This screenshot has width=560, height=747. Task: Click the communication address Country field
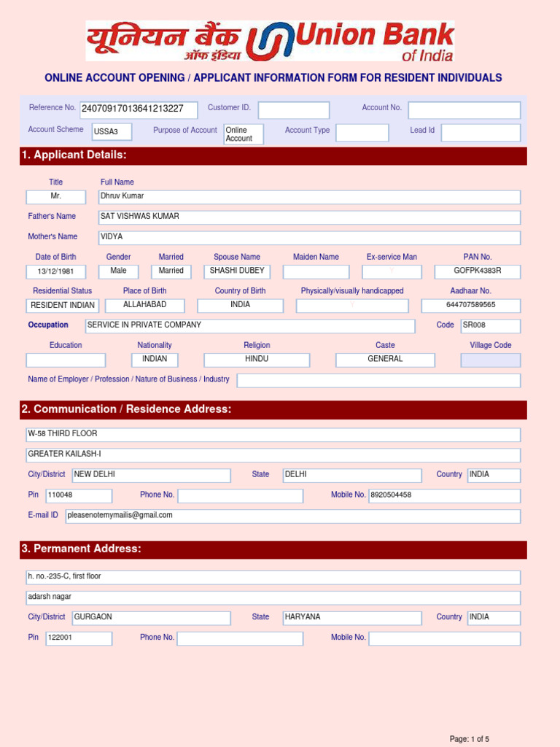[494, 476]
